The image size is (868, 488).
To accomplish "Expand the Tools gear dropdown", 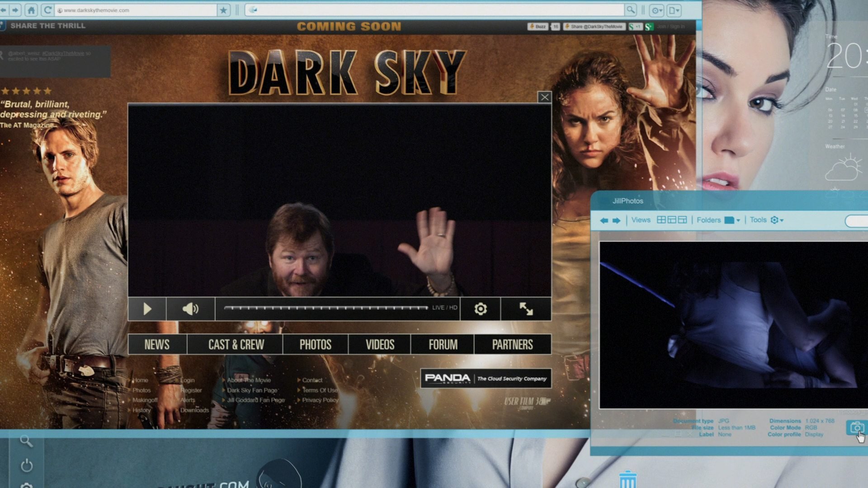I will click(x=777, y=220).
